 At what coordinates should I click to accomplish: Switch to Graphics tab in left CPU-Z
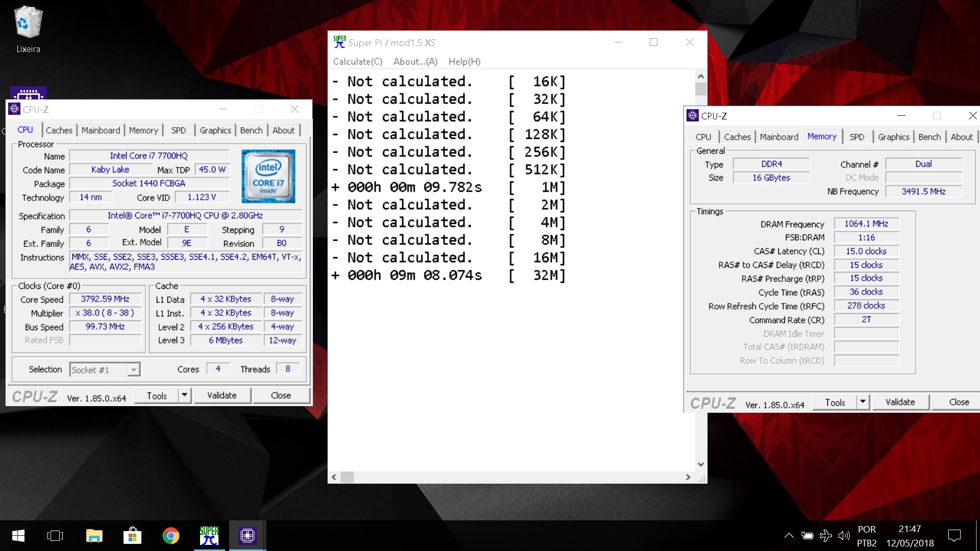click(215, 130)
